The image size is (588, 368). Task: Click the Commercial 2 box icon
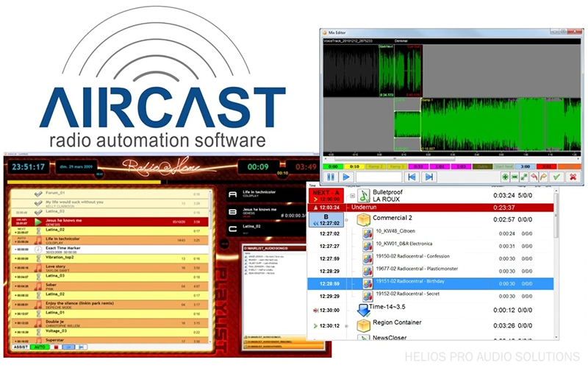coord(363,219)
